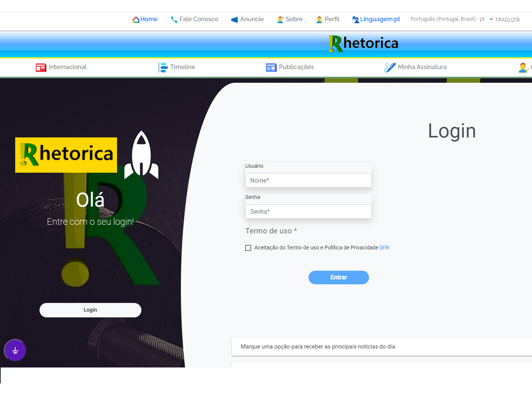Screen dimensions: 532x410
Task: Click the TRADUZIR link
Action: pyautogui.click(x=507, y=20)
